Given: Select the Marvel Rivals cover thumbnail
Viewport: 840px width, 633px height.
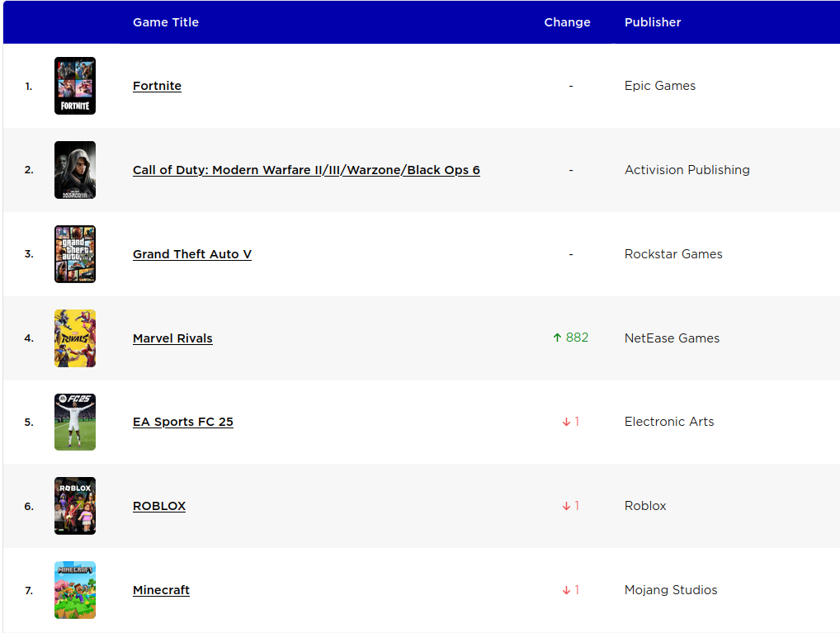Looking at the screenshot, I should pyautogui.click(x=75, y=338).
